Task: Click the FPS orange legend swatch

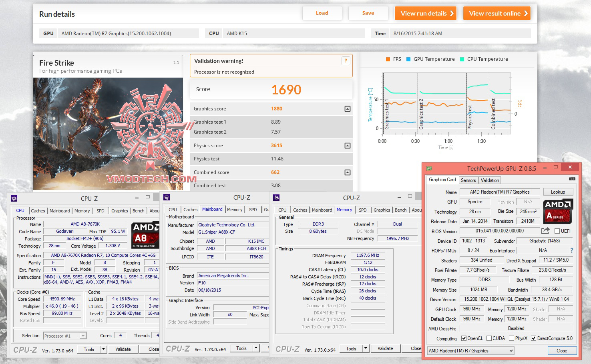Action: click(388, 59)
